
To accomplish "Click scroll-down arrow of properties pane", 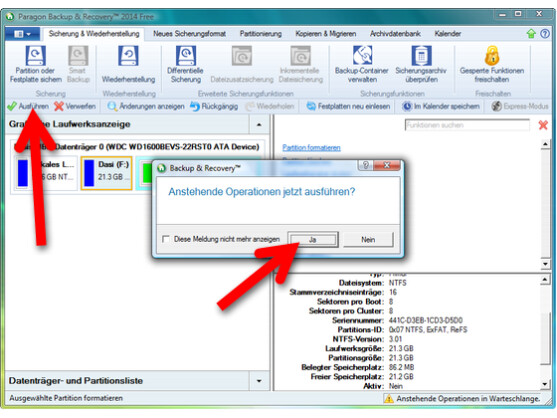I will 545,384.
